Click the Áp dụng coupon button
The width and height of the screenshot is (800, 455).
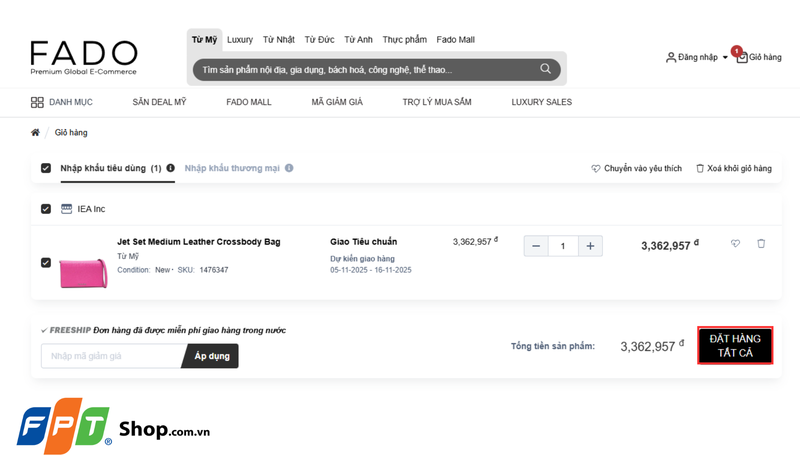pos(210,356)
